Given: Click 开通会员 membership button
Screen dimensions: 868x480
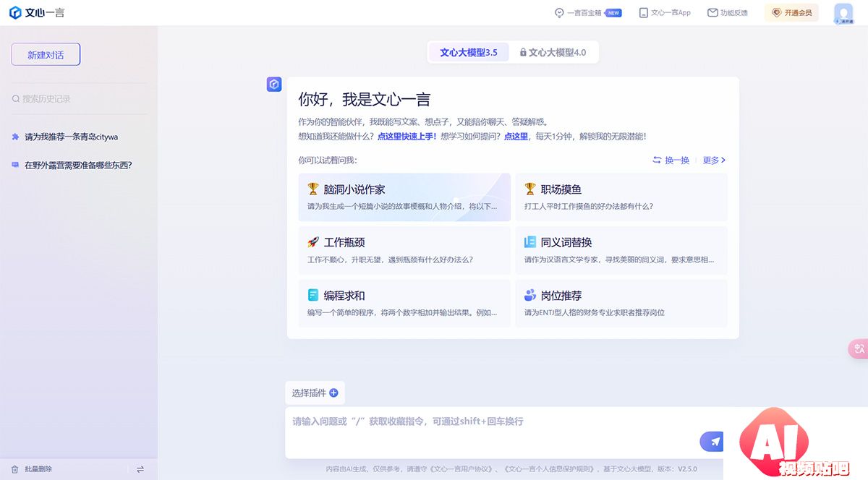Looking at the screenshot, I should coord(791,13).
